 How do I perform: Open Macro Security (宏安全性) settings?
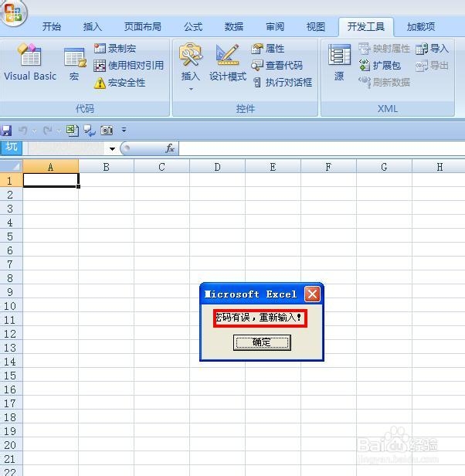point(120,83)
